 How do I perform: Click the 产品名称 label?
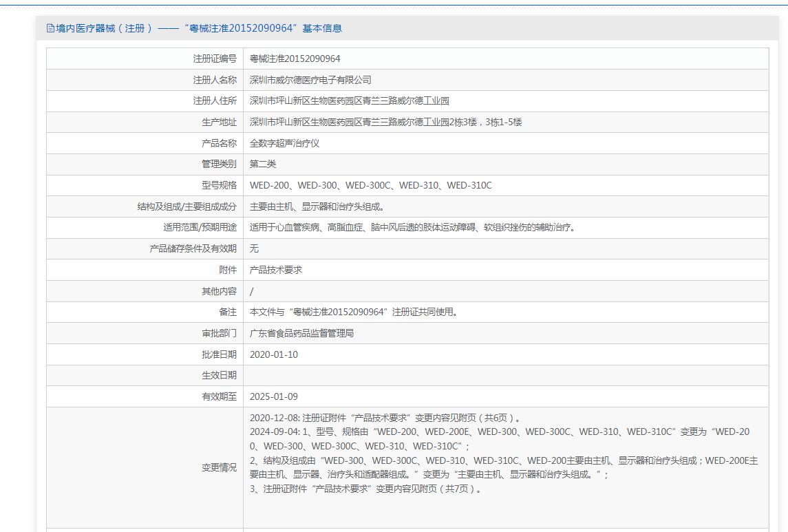point(219,143)
